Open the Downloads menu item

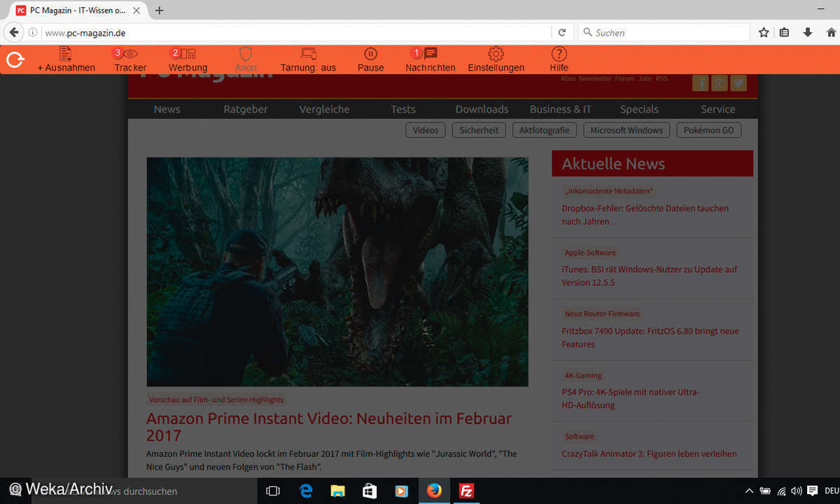tap(482, 109)
